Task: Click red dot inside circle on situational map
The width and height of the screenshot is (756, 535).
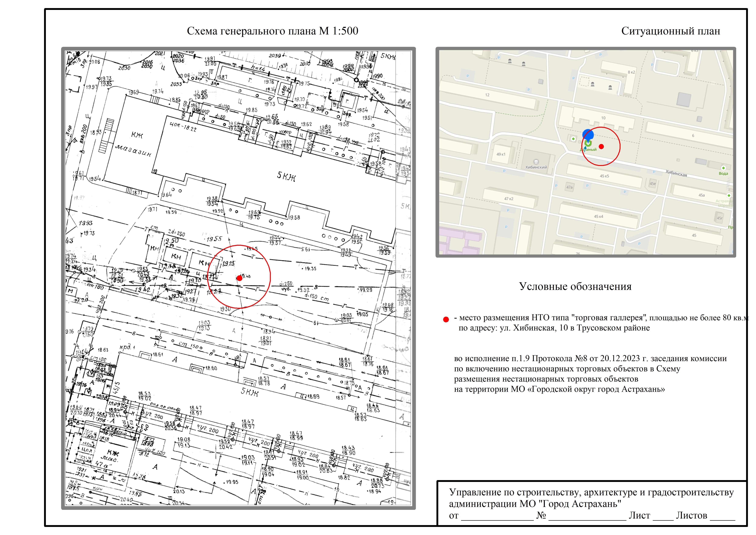Action: pos(601,147)
